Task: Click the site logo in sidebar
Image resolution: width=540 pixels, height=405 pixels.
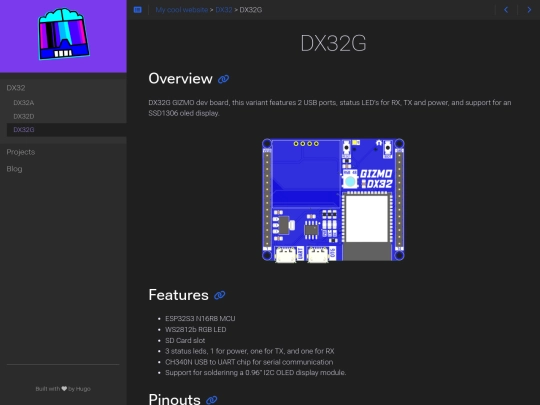Action: point(63,34)
